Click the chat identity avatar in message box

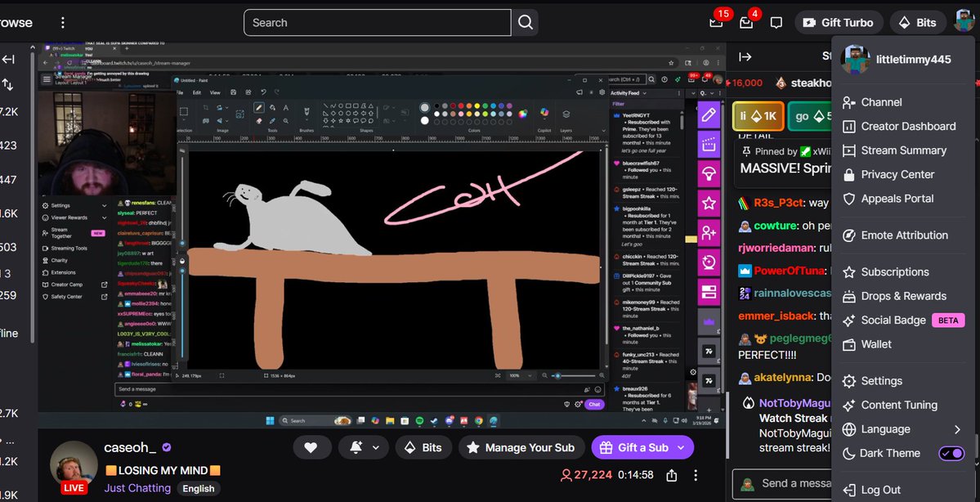(x=746, y=484)
